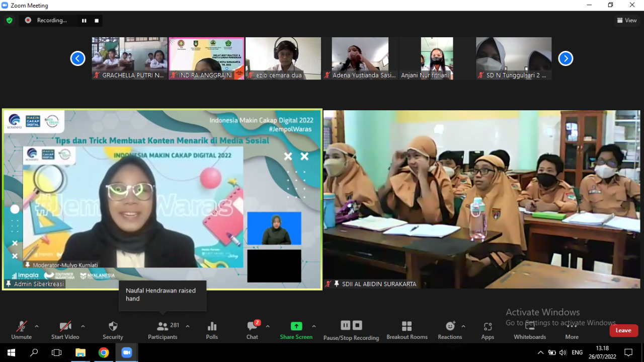Open the volume control in the system tray

563,352
